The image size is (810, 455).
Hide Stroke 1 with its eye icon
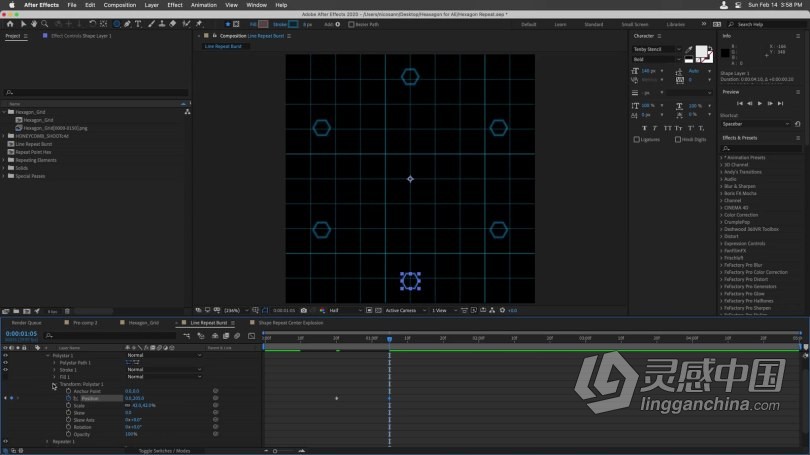pyautogui.click(x=6, y=370)
